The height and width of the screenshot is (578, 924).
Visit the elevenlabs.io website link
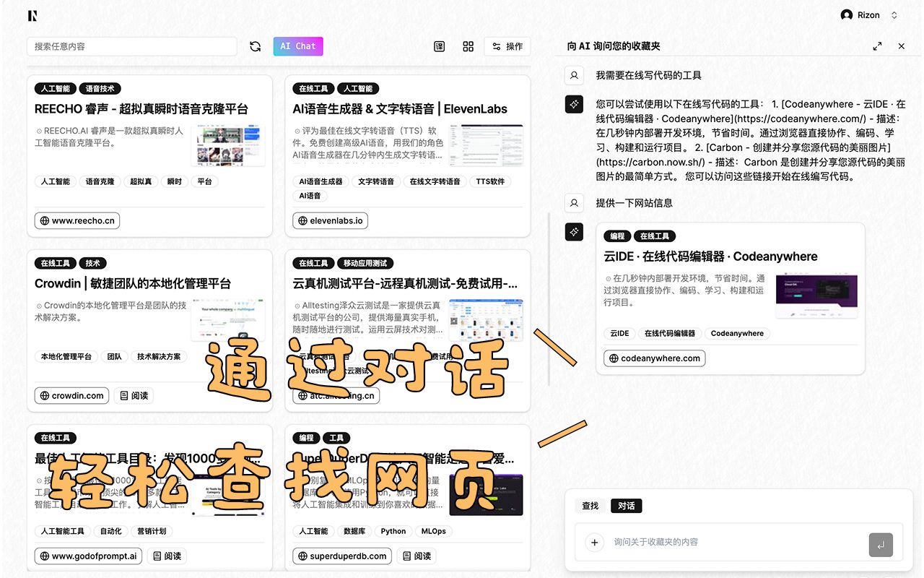[330, 220]
